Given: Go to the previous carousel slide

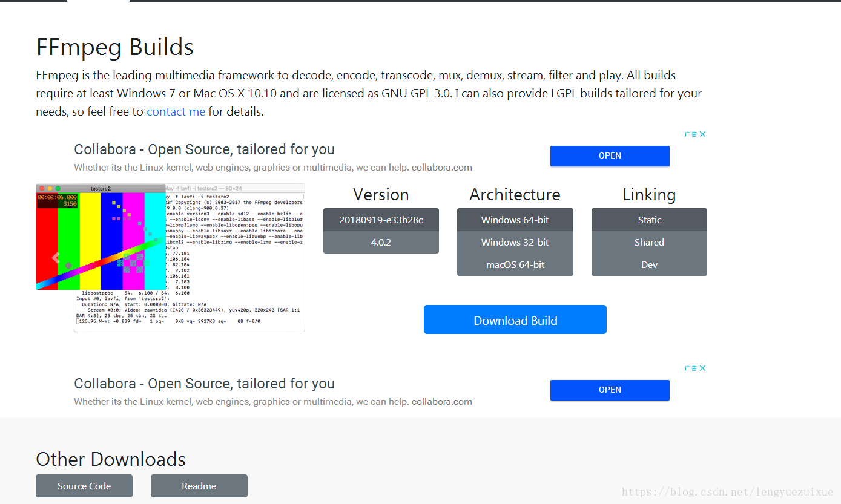Looking at the screenshot, I should (x=56, y=258).
